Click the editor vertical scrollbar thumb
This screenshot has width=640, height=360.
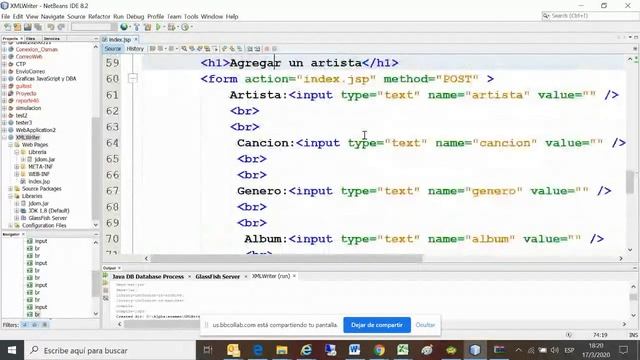(x=631, y=182)
